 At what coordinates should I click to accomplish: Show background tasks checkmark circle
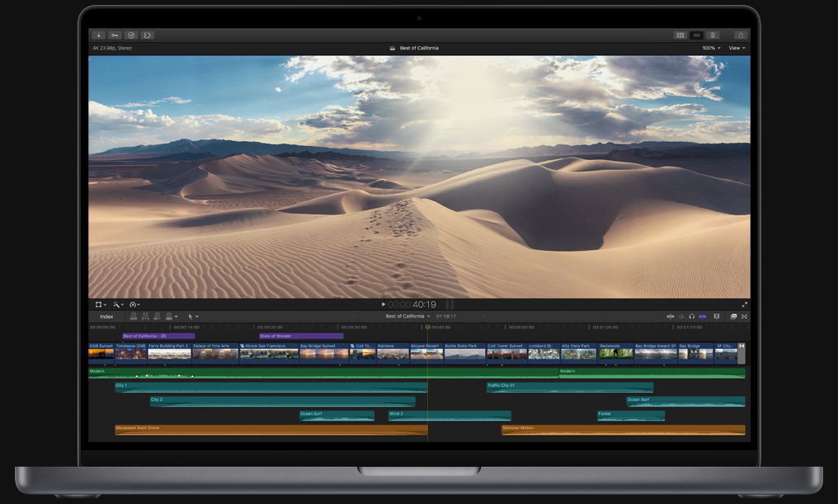point(131,35)
